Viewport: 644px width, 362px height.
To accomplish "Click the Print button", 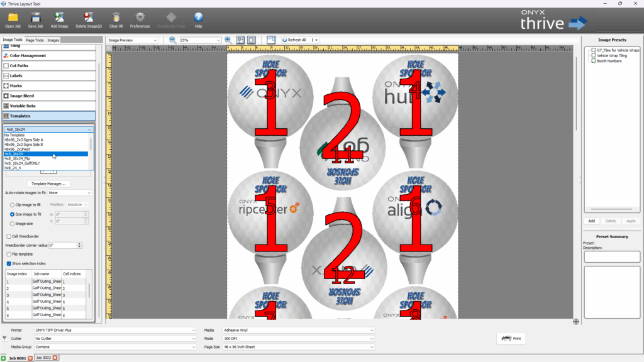I will (x=511, y=339).
